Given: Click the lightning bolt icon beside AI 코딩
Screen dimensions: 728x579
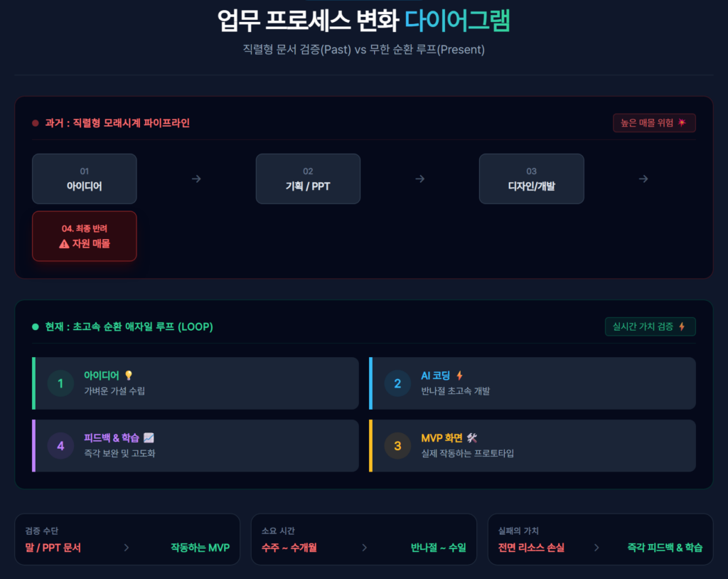Looking at the screenshot, I should [459, 376].
